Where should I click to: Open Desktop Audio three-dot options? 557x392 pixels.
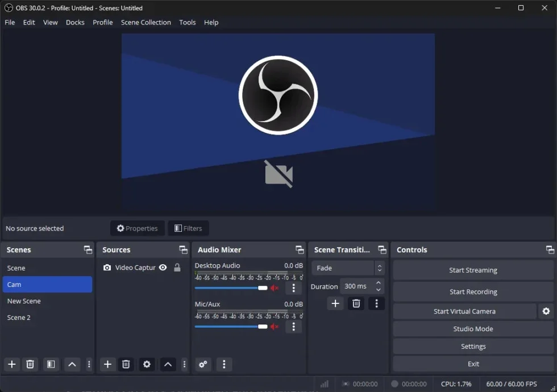(x=293, y=288)
